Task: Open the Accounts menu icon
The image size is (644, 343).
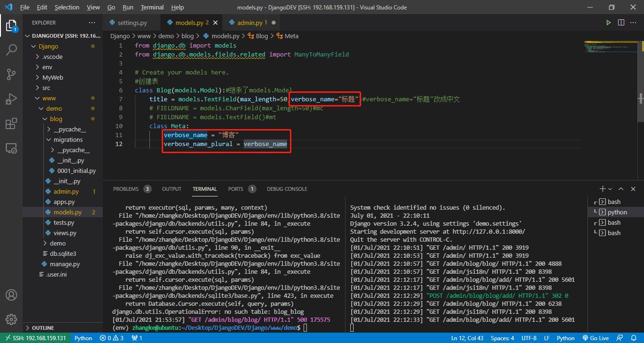Action: pos(11,295)
